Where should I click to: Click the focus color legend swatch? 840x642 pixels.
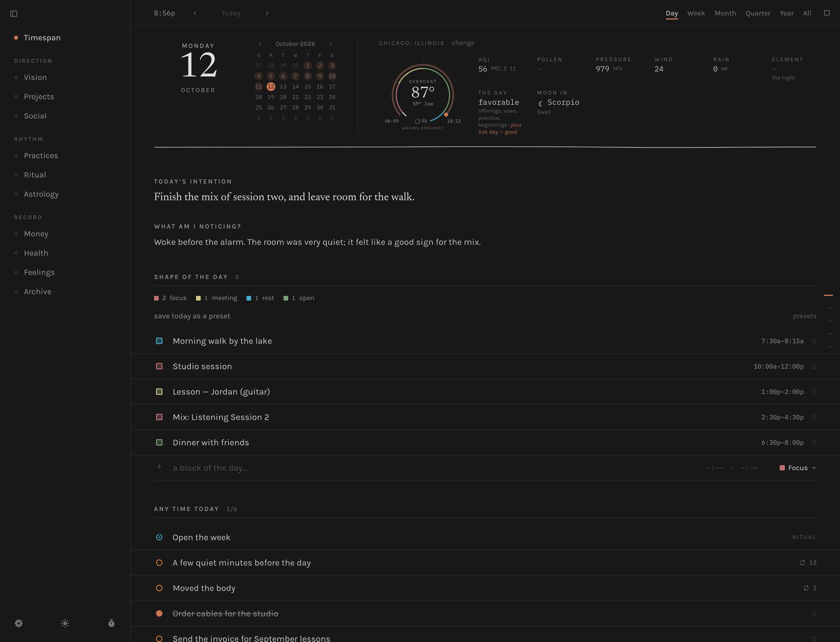click(156, 298)
